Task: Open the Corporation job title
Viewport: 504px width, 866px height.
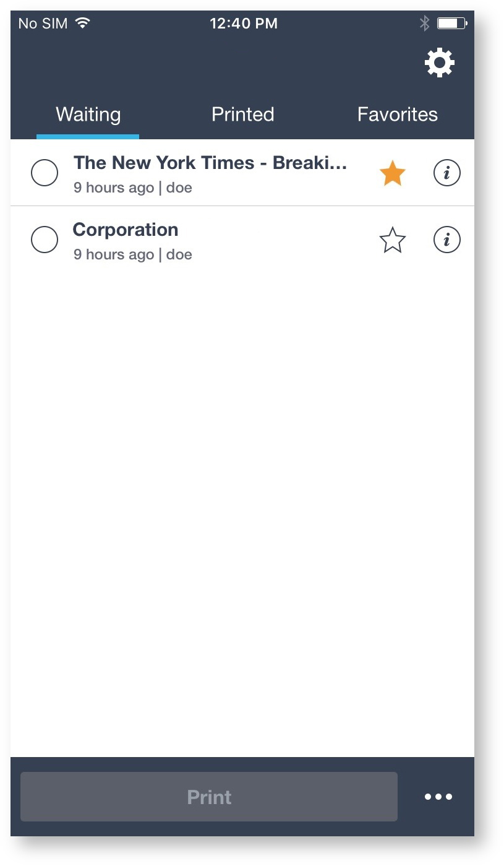Action: coord(126,230)
